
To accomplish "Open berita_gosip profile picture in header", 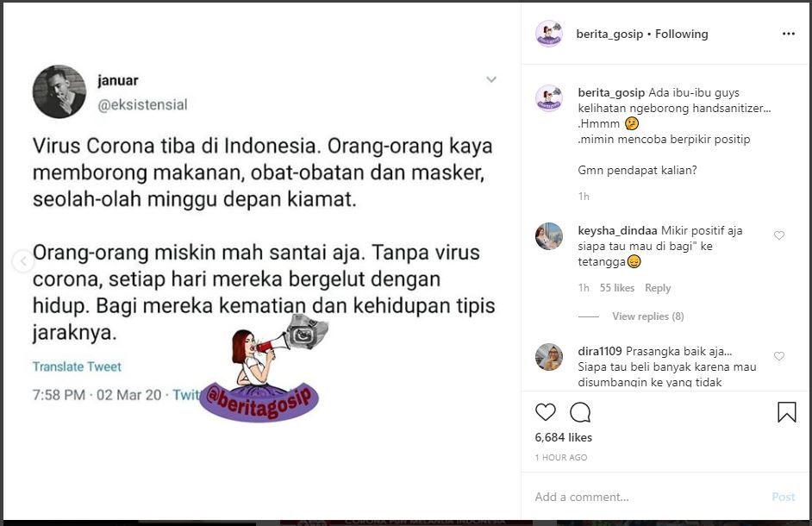I will (x=549, y=34).
